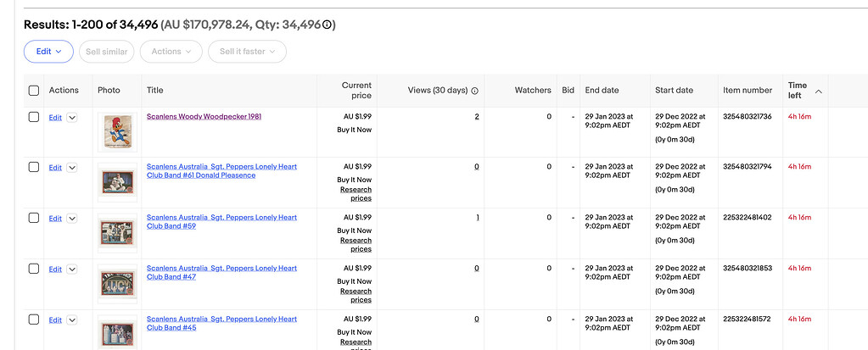This screenshot has height=350, width=868.
Task: Open Sgt. Peppers Club Band #45 title
Action: (x=221, y=324)
